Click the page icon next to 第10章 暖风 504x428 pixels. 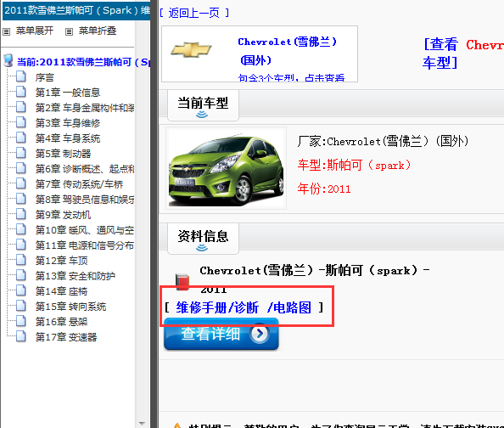click(21, 229)
